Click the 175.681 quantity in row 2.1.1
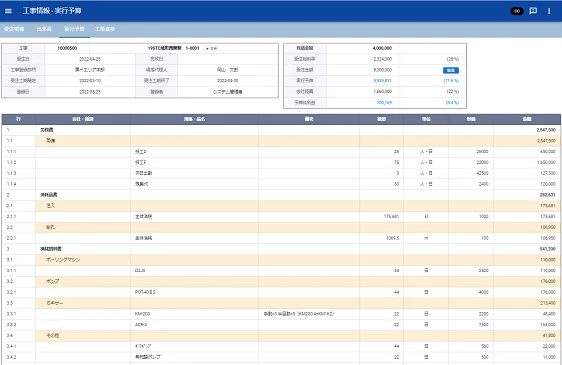This screenshot has height=365, width=562. coord(391,217)
